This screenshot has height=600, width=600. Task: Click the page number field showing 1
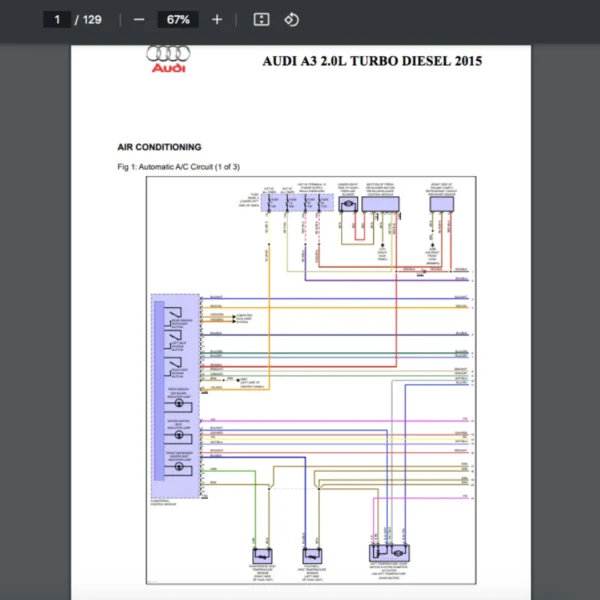tap(57, 20)
